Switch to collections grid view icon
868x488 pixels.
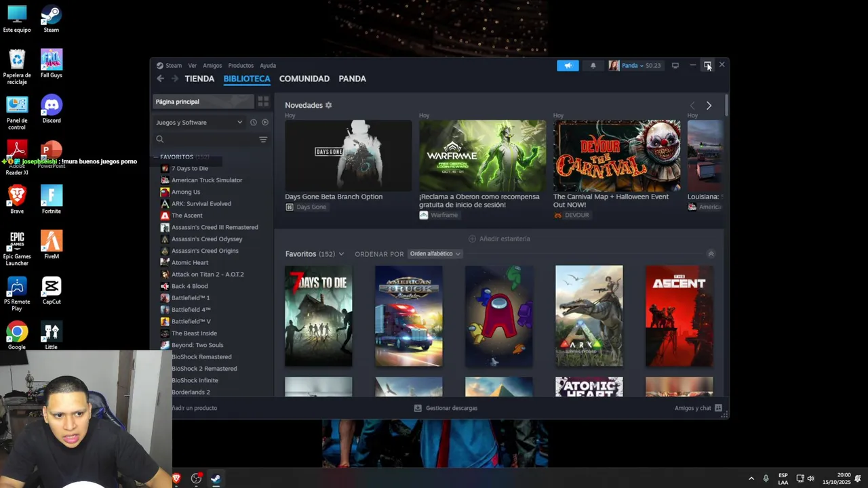click(x=263, y=102)
